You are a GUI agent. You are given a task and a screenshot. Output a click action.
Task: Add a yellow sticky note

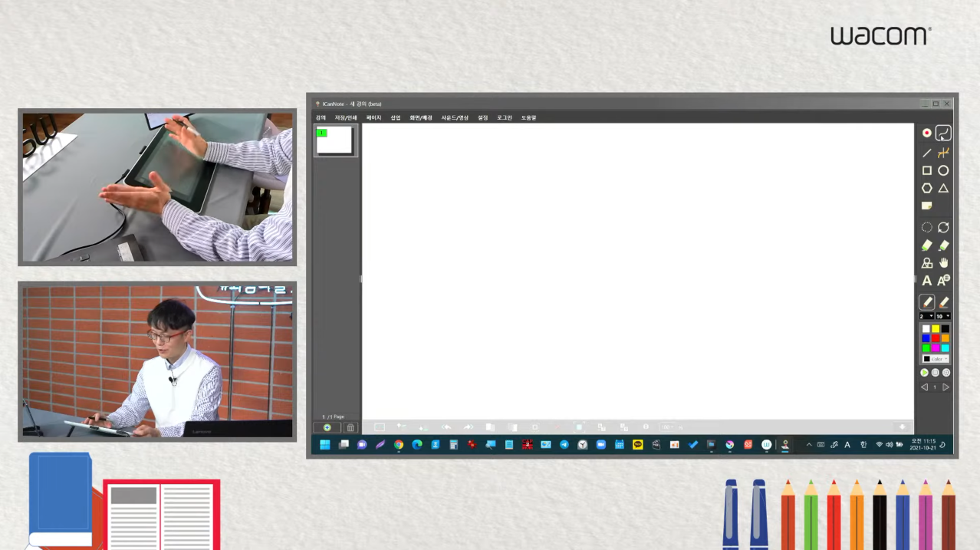tap(926, 206)
